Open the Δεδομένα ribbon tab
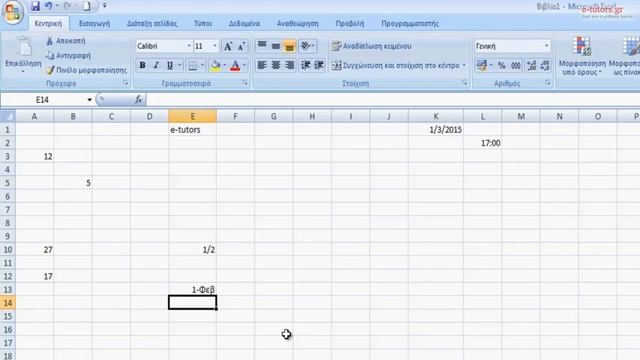Viewport: 640px width, 360px height. pyautogui.click(x=244, y=24)
